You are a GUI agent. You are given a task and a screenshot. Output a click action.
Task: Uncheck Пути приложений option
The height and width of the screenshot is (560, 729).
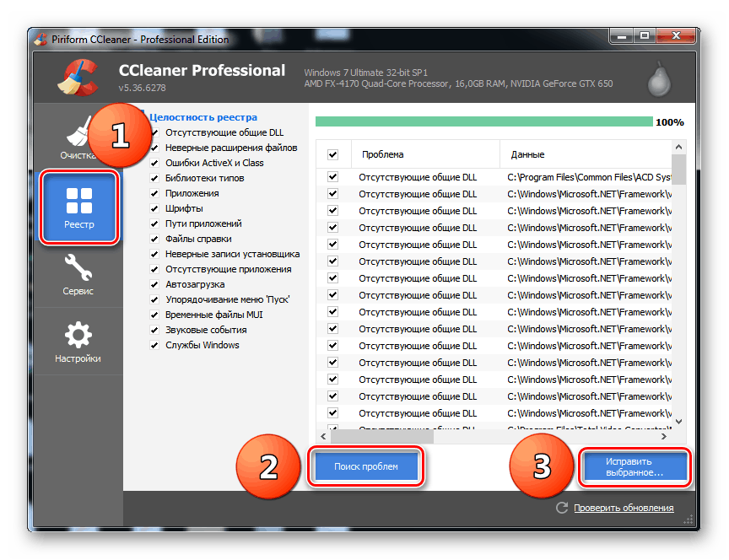click(x=154, y=224)
